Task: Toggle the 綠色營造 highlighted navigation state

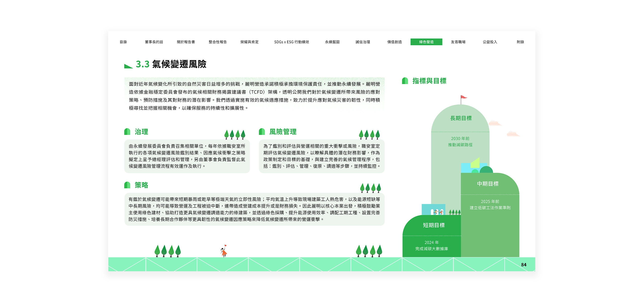Action: click(427, 42)
